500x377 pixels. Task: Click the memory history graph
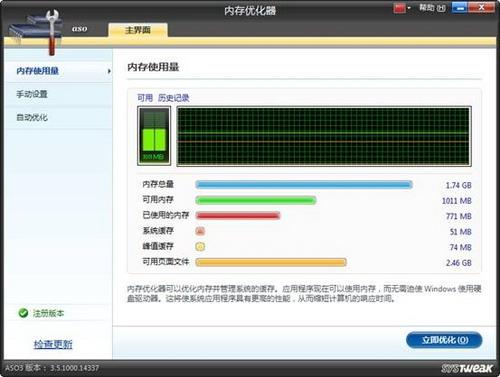(x=324, y=136)
